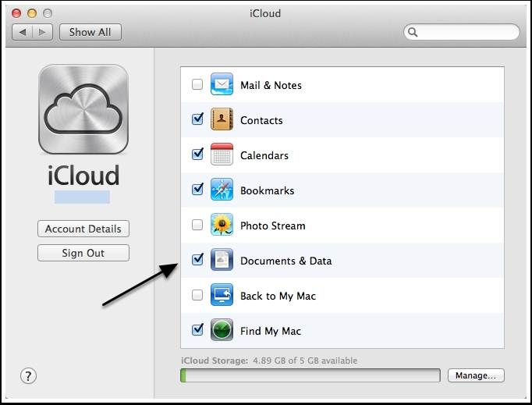Select the 'Back to My Mac' label
Image resolution: width=532 pixels, height=405 pixels.
[x=278, y=296]
